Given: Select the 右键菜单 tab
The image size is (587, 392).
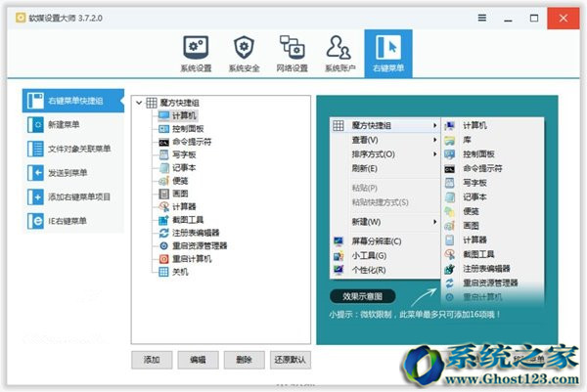Looking at the screenshot, I should [388, 54].
